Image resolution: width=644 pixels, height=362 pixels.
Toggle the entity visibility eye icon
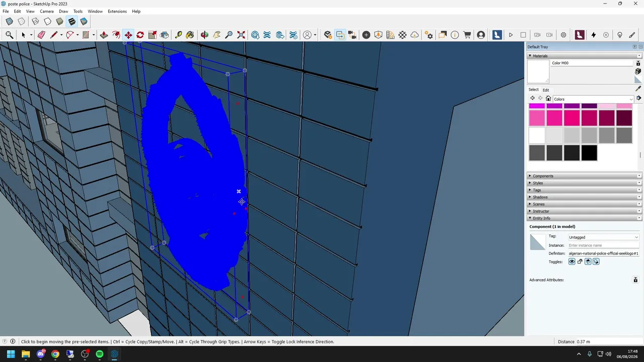[x=572, y=261]
